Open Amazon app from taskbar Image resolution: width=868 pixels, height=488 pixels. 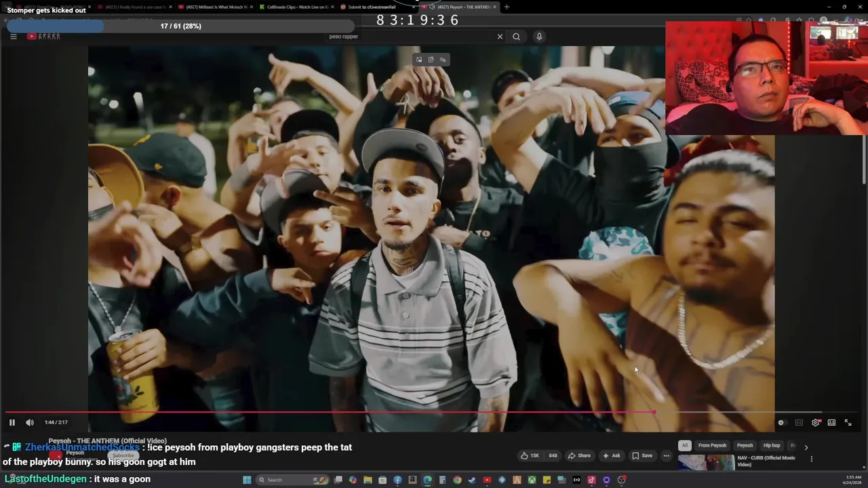(x=412, y=480)
